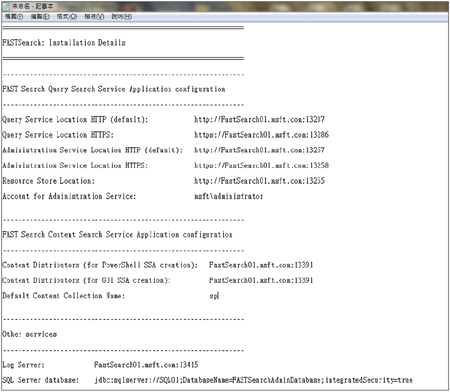Click the 'msft\administrator' account value

229,196
